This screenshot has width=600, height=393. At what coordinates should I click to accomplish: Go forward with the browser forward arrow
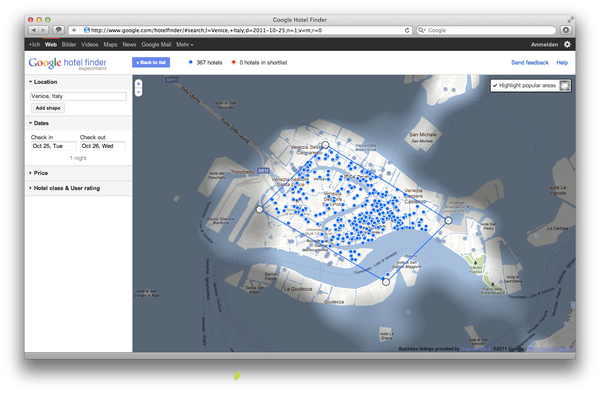pyautogui.click(x=44, y=30)
